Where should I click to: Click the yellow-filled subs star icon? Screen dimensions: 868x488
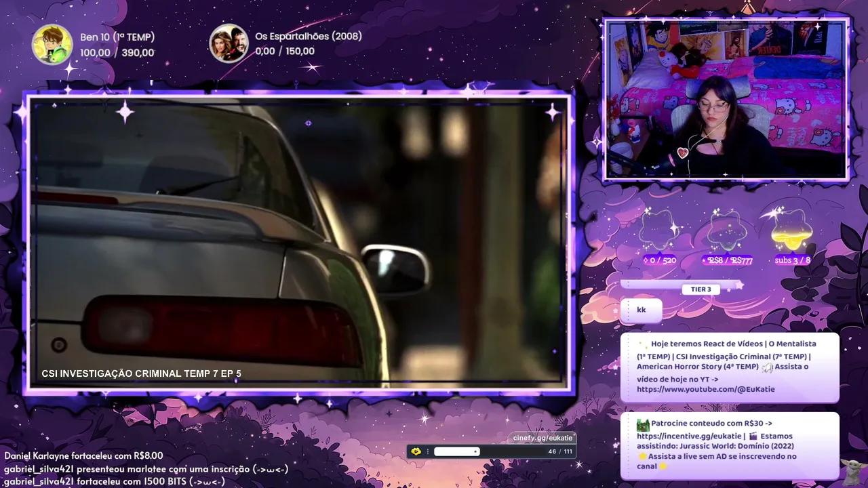(x=792, y=229)
